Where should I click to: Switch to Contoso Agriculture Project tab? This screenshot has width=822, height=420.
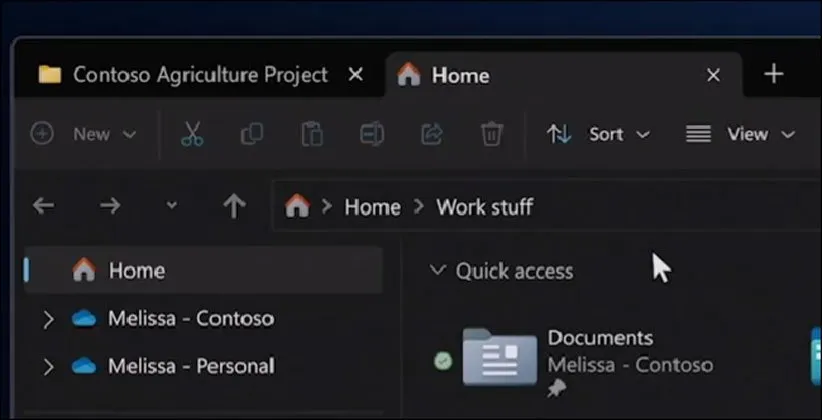point(183,75)
